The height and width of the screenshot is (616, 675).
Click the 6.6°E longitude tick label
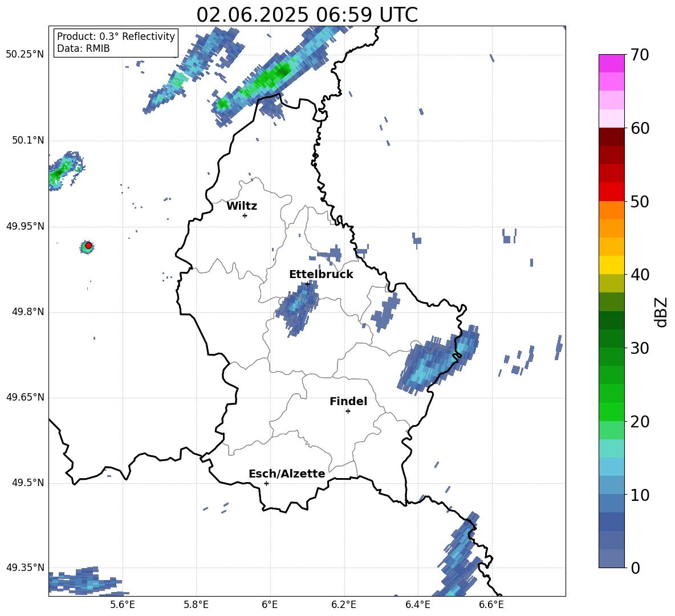[491, 605]
